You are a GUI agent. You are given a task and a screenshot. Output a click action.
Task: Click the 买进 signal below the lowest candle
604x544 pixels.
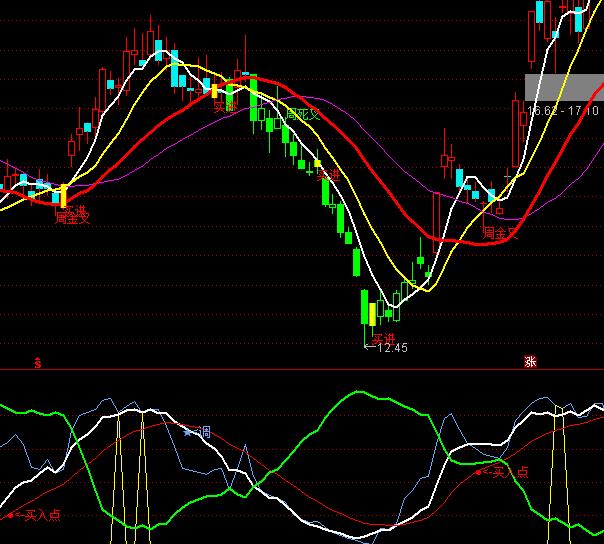point(384,339)
